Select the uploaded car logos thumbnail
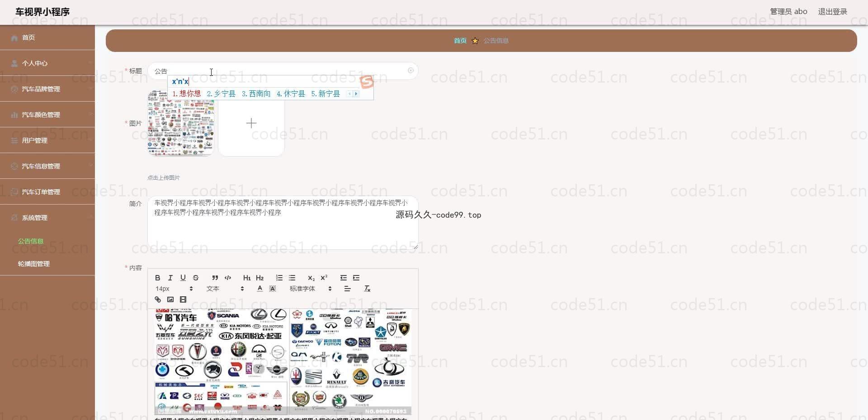868x420 pixels. (181, 123)
